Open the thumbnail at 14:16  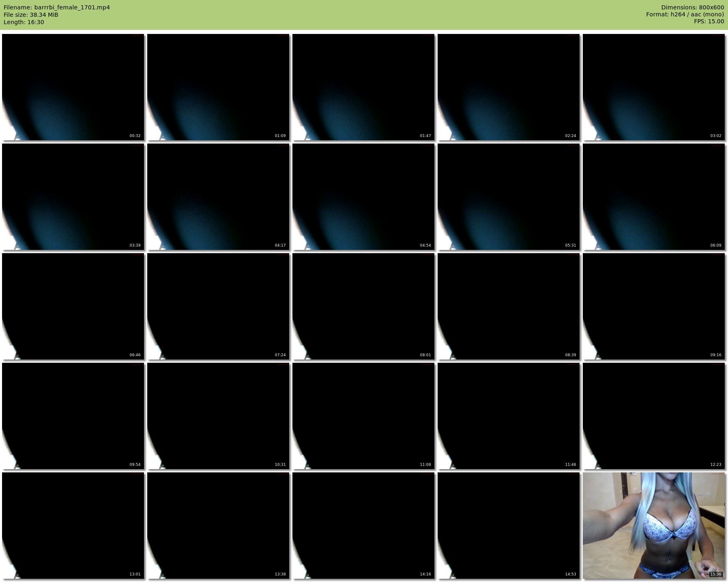click(x=363, y=526)
